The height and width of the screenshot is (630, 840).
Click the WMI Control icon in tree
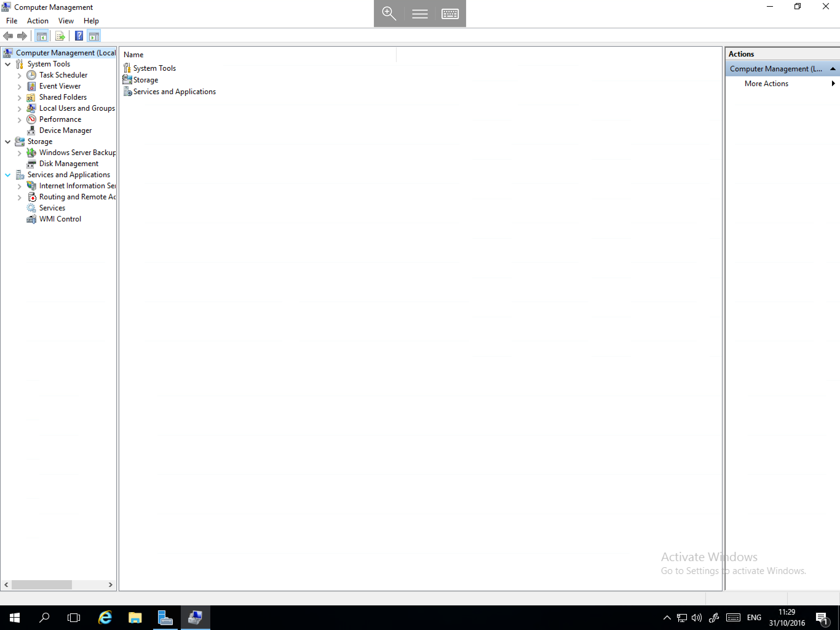click(x=32, y=218)
